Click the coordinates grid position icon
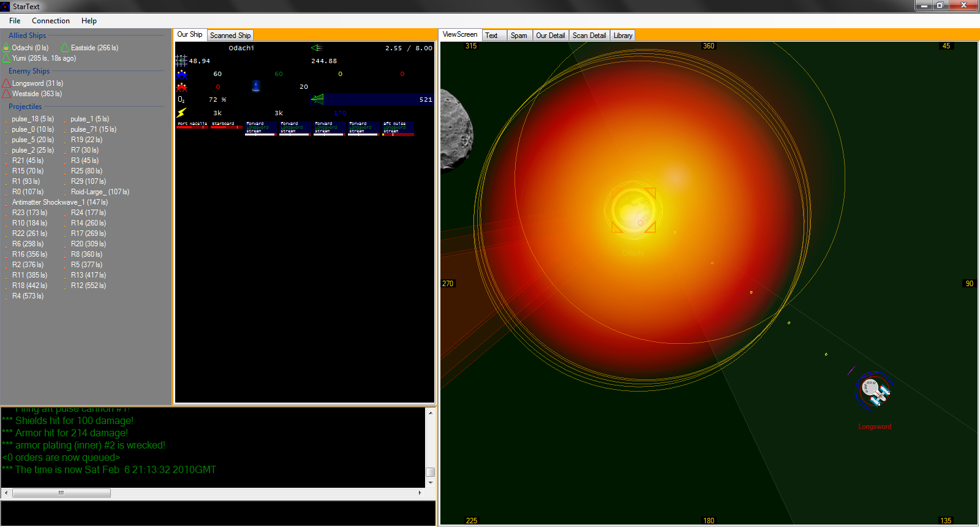Viewport: 980px width, 527px height. [181, 60]
